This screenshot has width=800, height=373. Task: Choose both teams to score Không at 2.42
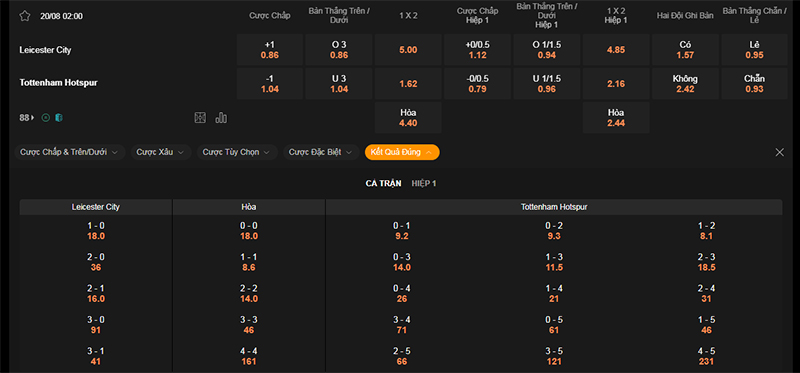point(685,84)
